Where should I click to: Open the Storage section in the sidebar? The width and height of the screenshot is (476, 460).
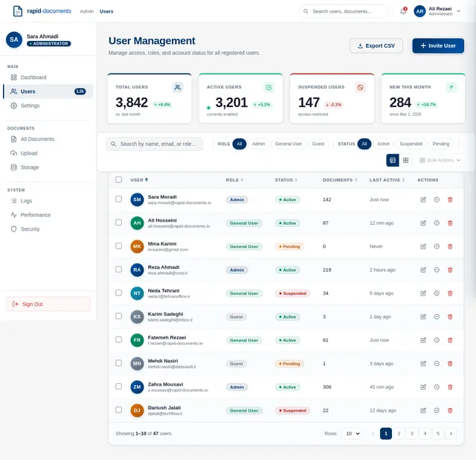click(x=30, y=167)
